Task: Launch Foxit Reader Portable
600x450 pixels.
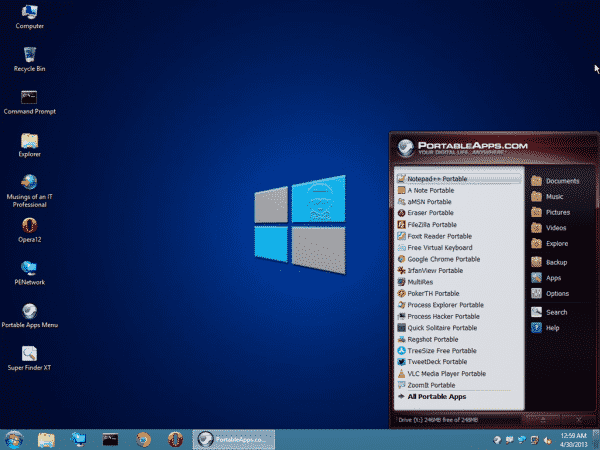Action: (439, 236)
